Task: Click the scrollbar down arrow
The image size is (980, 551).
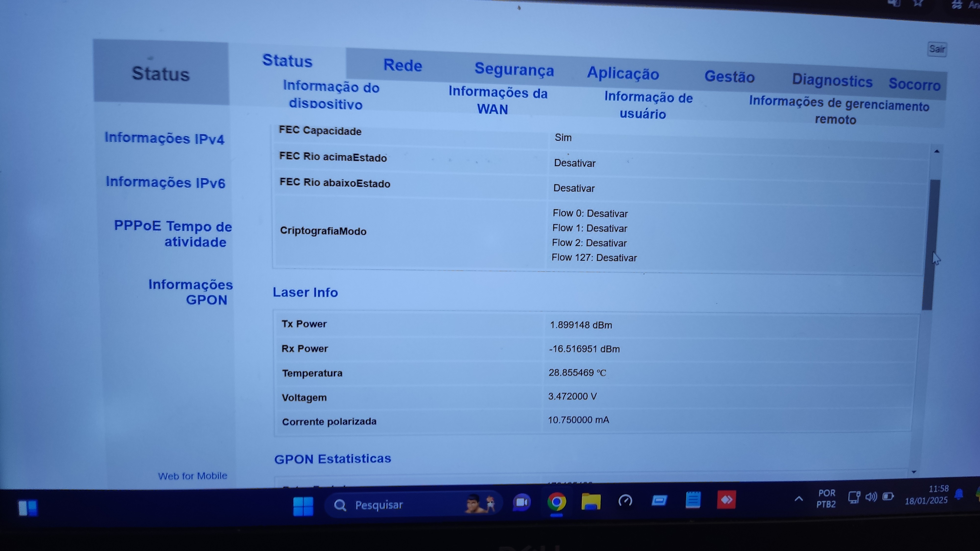Action: point(914,472)
